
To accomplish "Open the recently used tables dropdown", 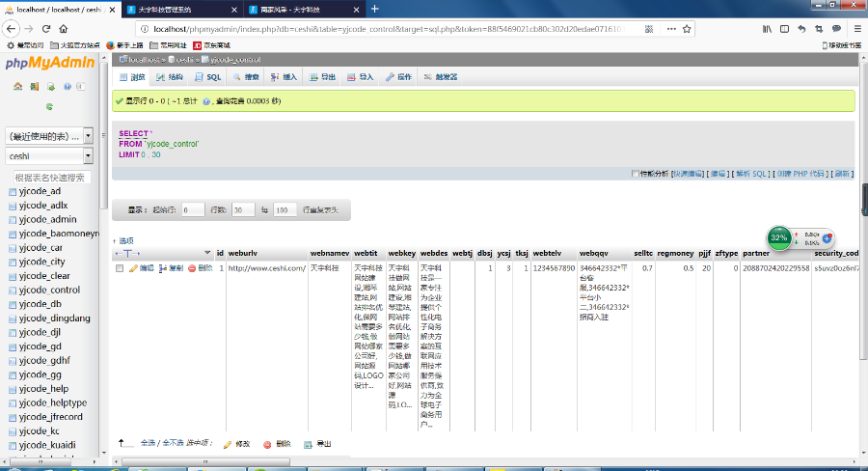I will click(x=48, y=136).
